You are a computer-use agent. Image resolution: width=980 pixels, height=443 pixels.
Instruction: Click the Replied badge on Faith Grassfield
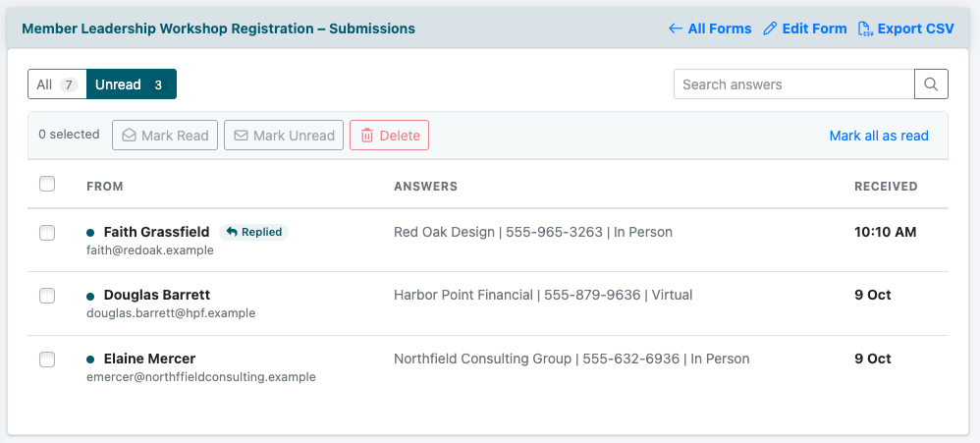(253, 232)
